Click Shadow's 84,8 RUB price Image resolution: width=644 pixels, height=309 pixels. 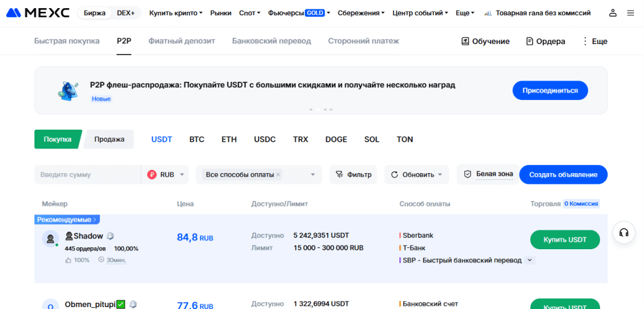[x=195, y=237]
